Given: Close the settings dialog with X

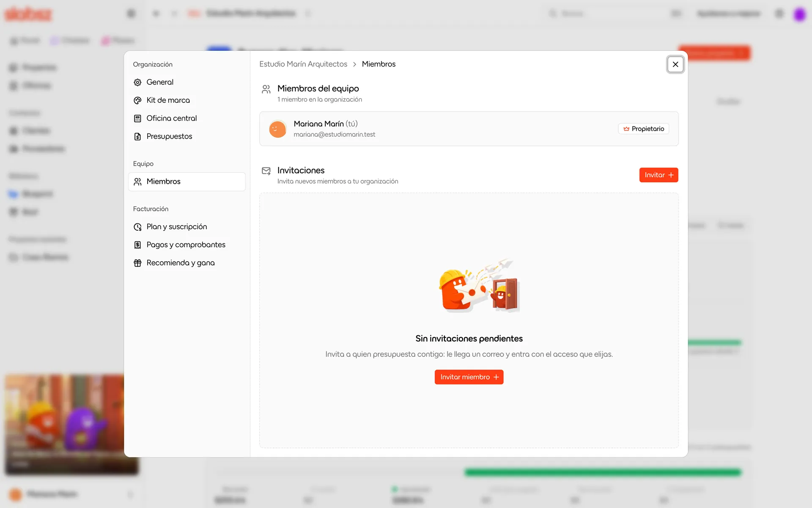Looking at the screenshot, I should tap(675, 64).
